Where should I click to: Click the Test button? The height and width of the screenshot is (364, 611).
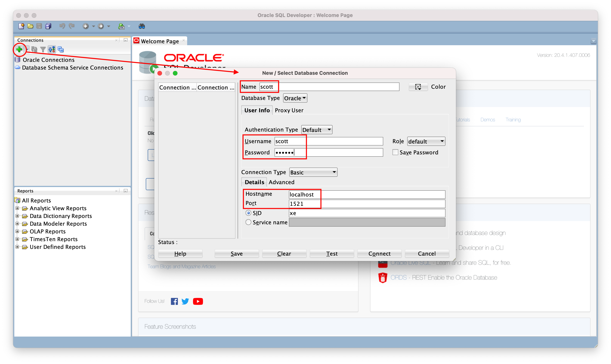[332, 254]
